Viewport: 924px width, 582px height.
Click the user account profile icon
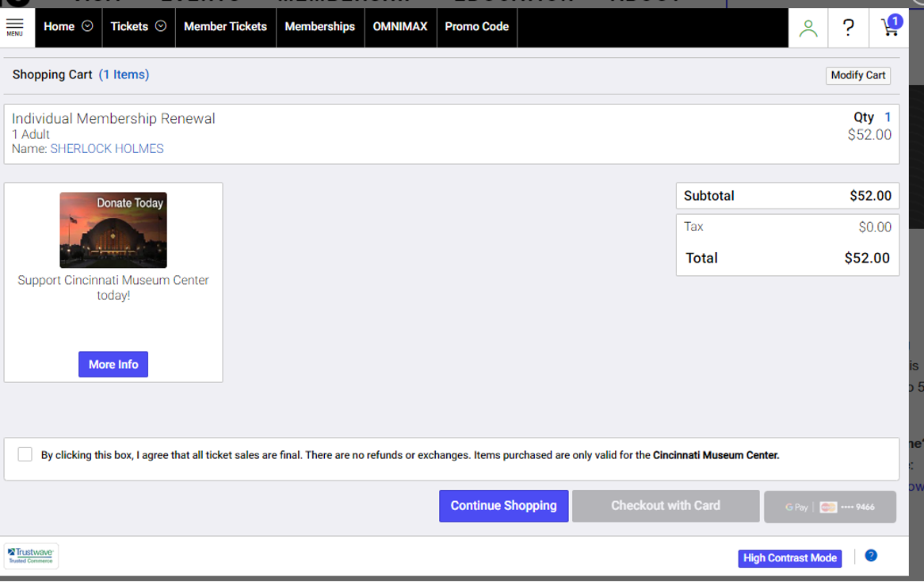[808, 28]
